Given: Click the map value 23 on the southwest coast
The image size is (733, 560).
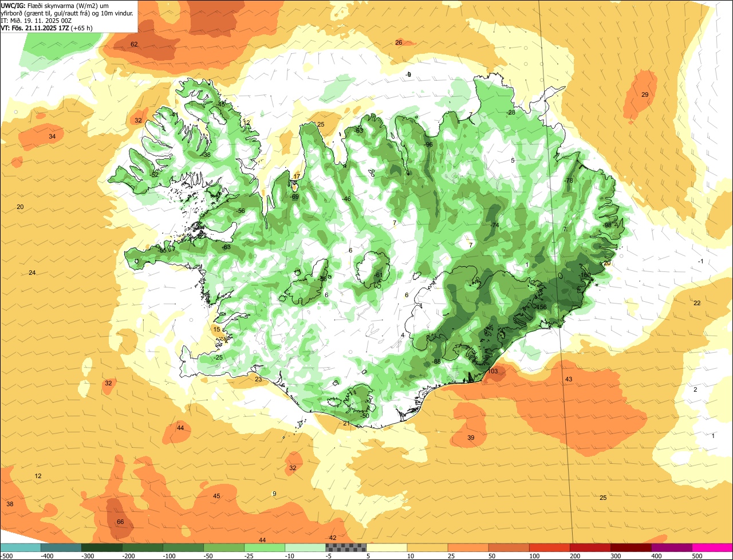Looking at the screenshot, I should pos(258,379).
